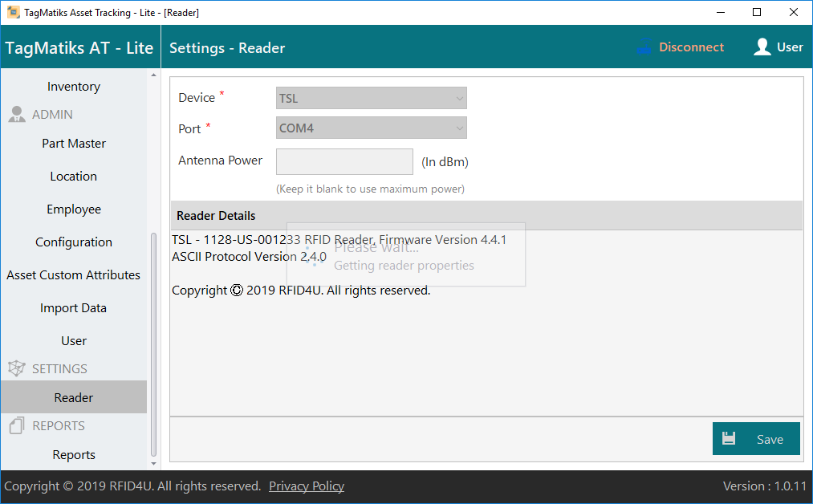Open the Inventory menu item
The image size is (813, 504).
coord(74,87)
